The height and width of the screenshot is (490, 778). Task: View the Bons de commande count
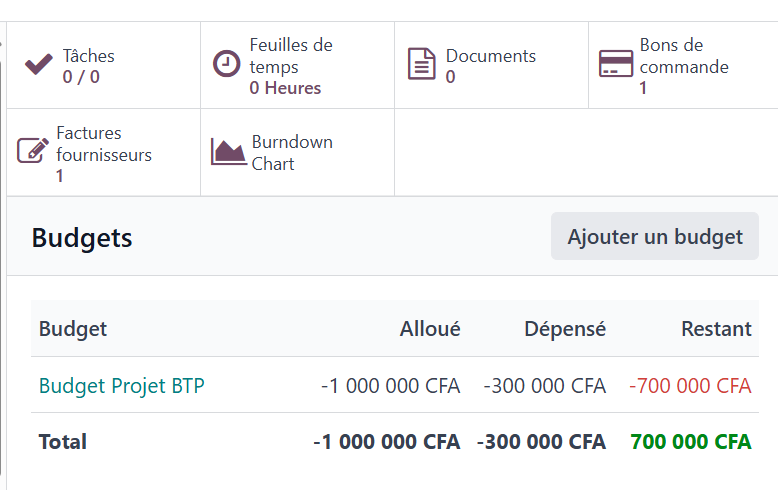click(x=643, y=88)
